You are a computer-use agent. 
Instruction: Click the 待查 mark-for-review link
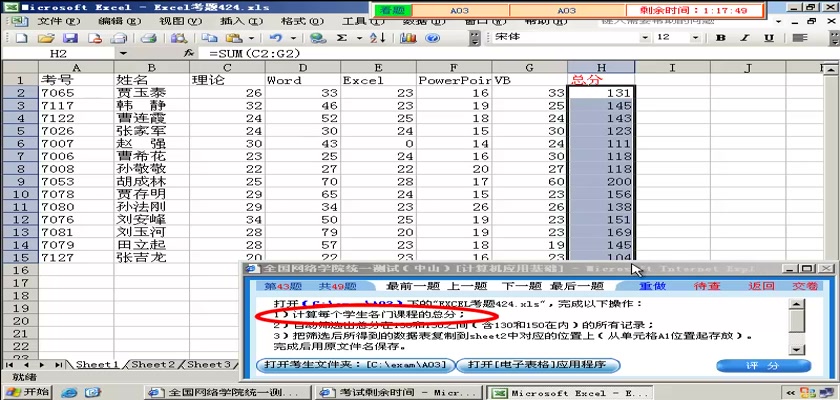707,286
